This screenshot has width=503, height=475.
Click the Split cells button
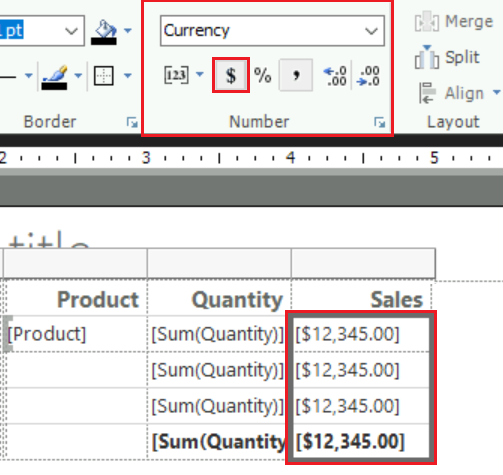click(x=447, y=58)
